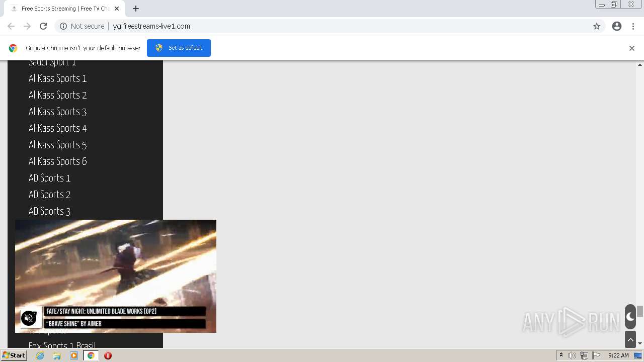Click the browser forward arrow

click(x=27, y=26)
